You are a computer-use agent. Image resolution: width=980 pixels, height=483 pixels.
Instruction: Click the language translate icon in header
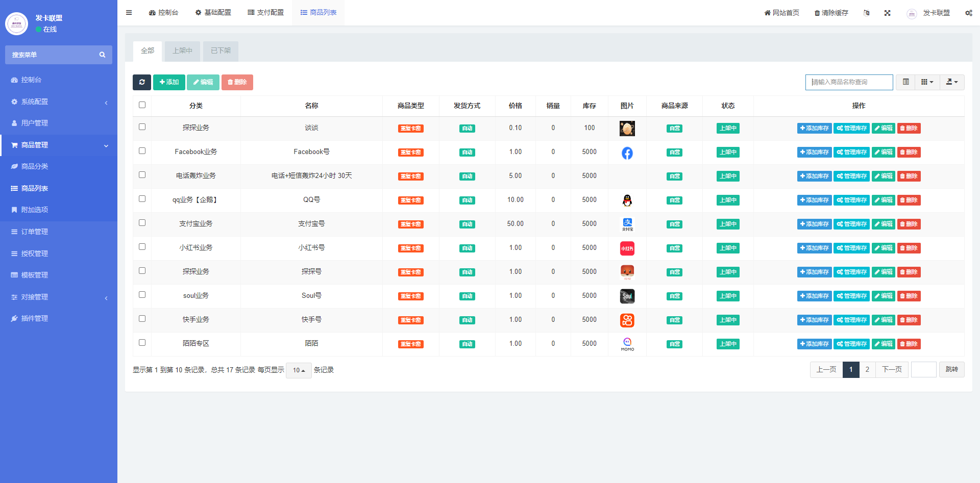click(x=866, y=13)
